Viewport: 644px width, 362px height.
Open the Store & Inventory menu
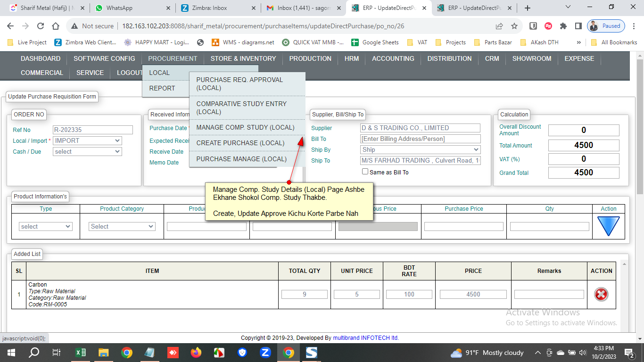[243, 58]
